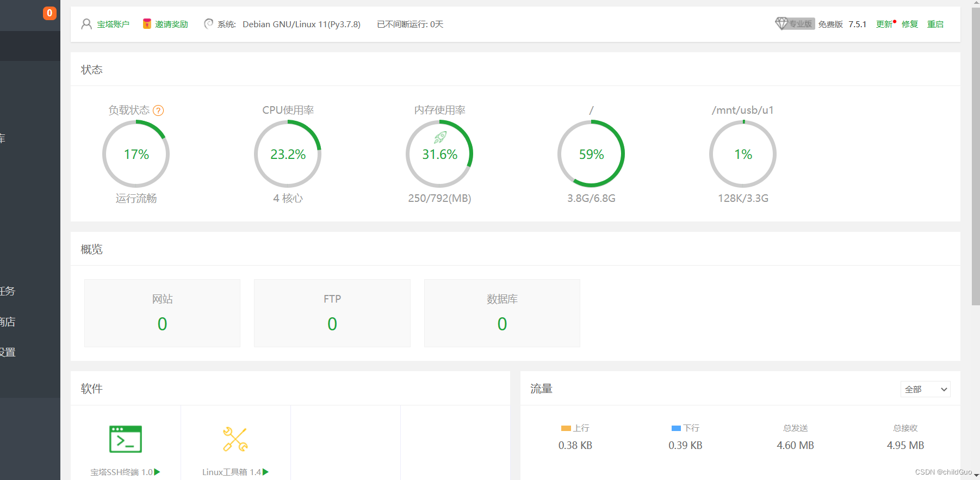
Task: Click the 128K/3.3G disk usage text
Action: 743,198
